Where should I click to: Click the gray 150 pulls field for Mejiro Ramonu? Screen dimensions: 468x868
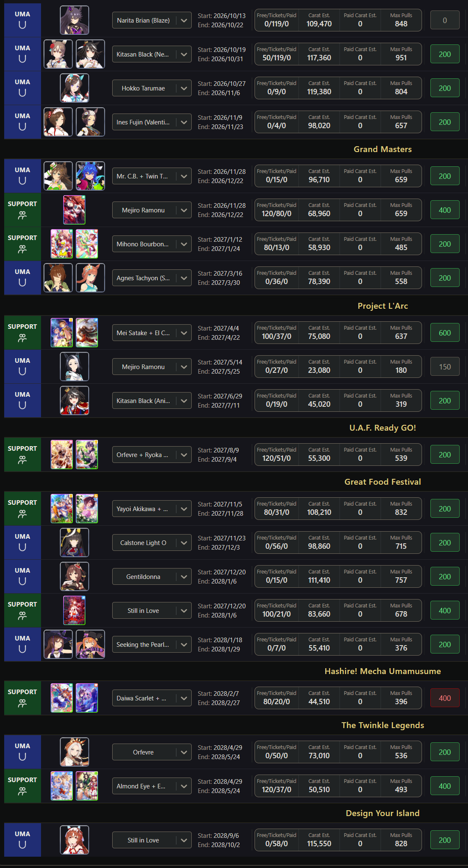[x=445, y=367]
